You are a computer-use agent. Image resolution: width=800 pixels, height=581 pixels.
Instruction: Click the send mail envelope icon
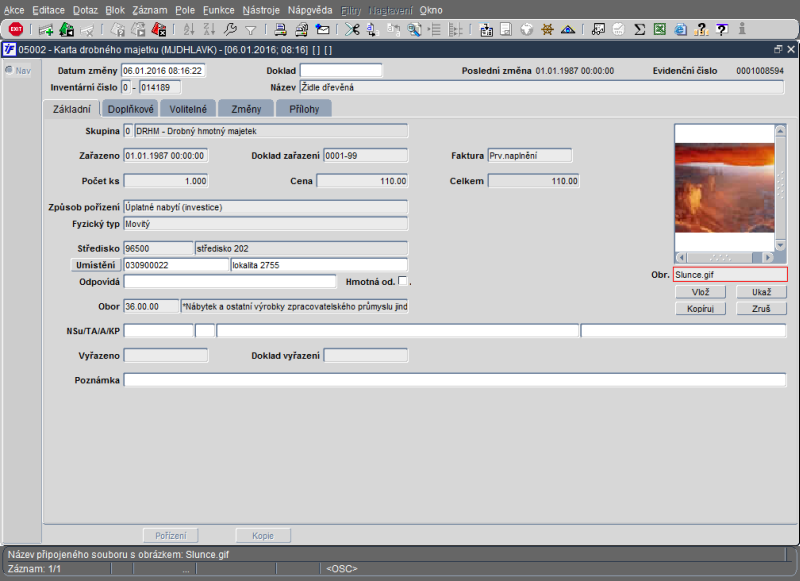click(322, 30)
